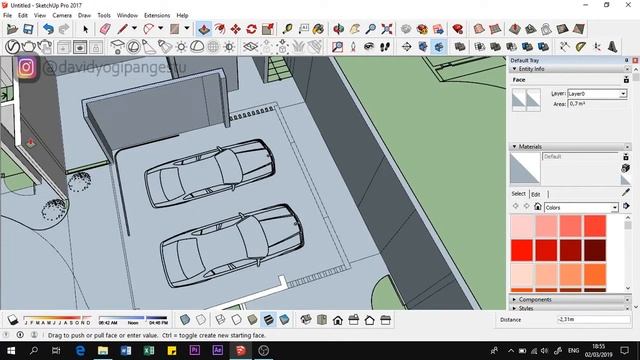
Task: Select the Arc tool
Action: 149,29
